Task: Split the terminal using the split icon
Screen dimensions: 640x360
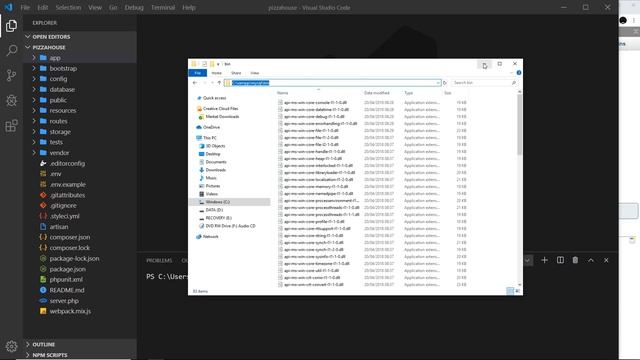Action: [560, 260]
